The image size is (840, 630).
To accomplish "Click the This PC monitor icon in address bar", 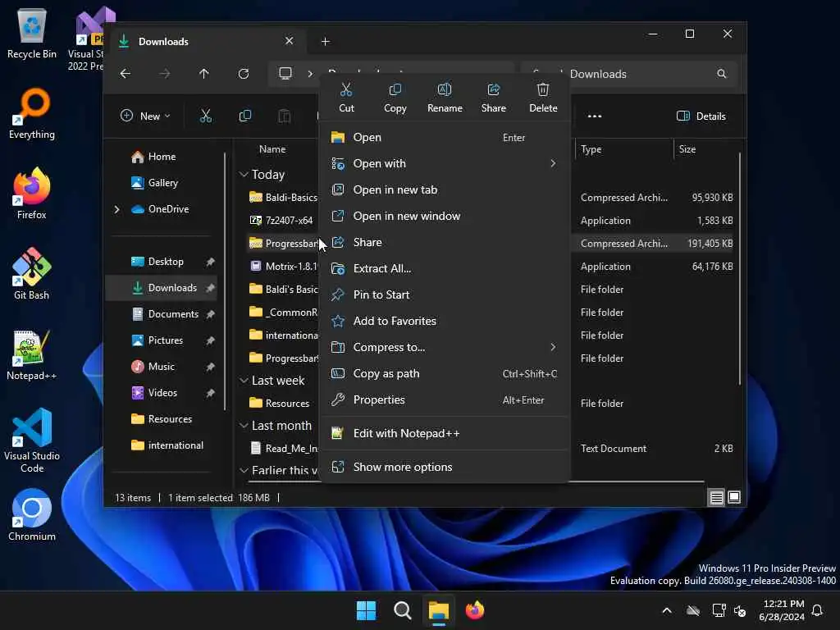I will pyautogui.click(x=285, y=73).
